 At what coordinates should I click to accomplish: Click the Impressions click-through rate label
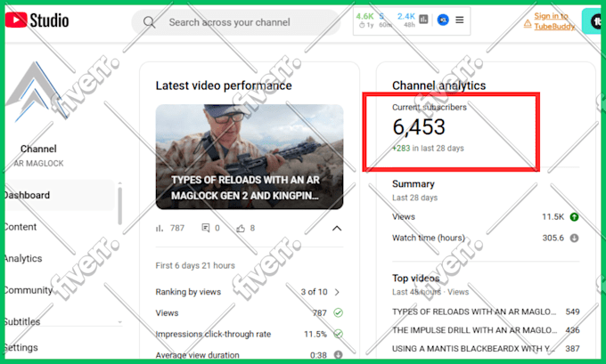point(213,334)
